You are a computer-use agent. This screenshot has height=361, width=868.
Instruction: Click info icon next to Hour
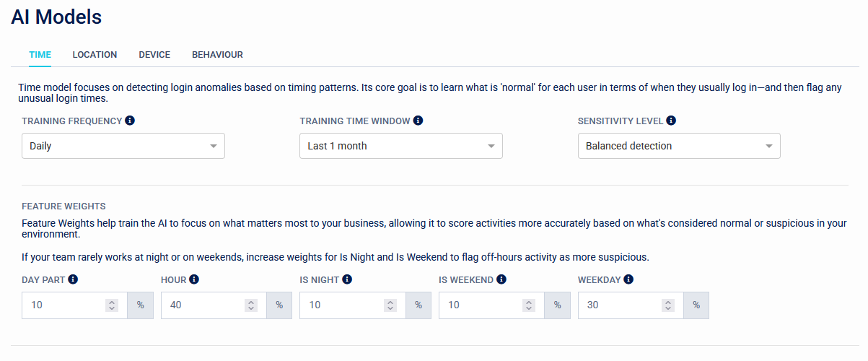(x=194, y=279)
